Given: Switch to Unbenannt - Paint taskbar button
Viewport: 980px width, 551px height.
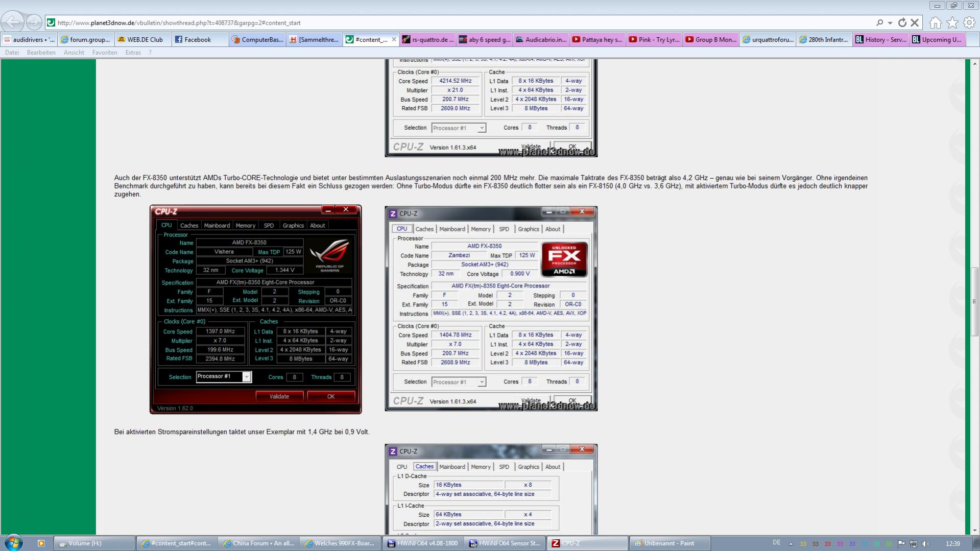Looking at the screenshot, I should [670, 543].
